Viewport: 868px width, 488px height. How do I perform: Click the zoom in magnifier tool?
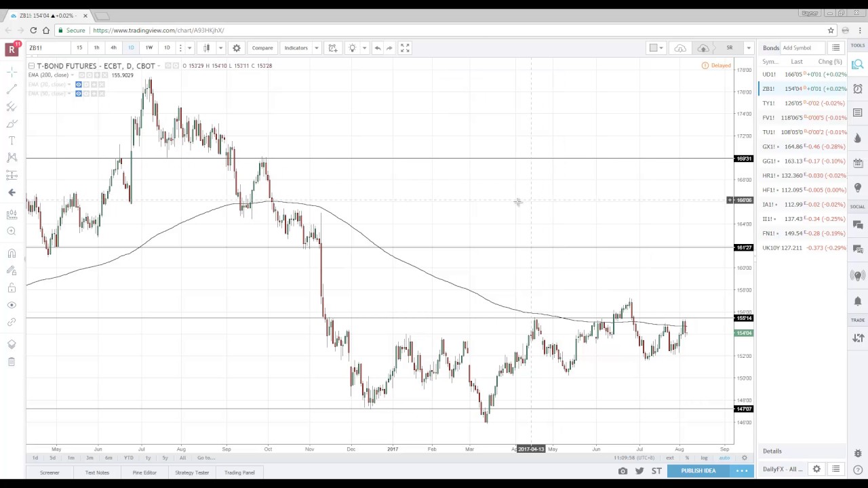[12, 231]
